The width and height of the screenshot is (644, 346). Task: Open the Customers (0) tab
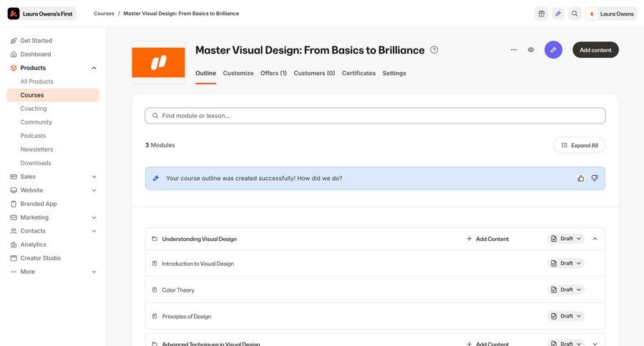point(314,73)
